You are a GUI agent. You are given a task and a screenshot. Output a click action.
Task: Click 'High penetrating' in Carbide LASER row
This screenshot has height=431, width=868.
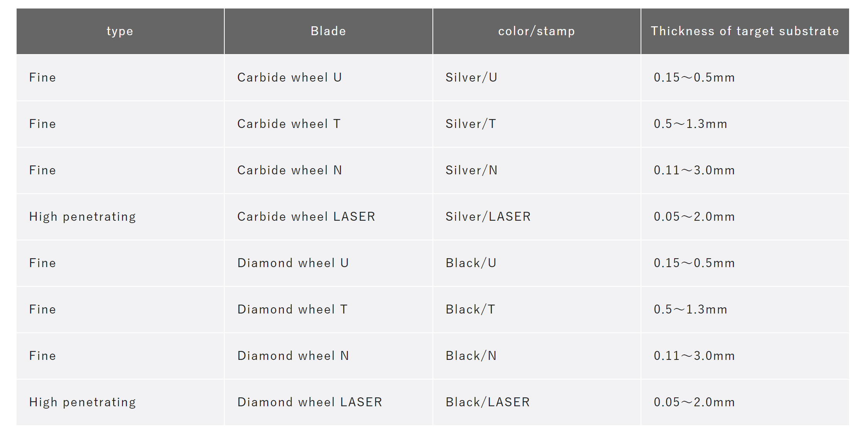pos(83,217)
